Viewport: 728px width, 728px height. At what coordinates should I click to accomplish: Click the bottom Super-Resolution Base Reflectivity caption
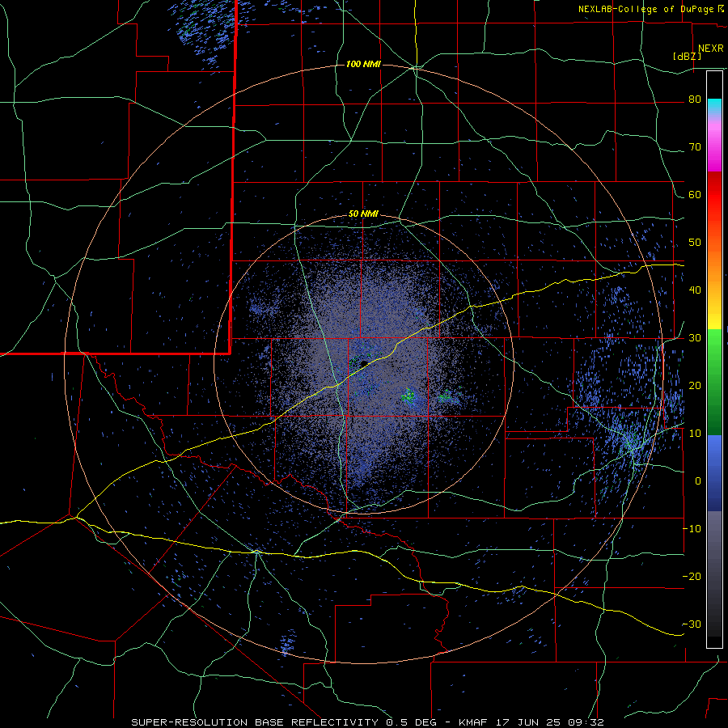coord(368,722)
